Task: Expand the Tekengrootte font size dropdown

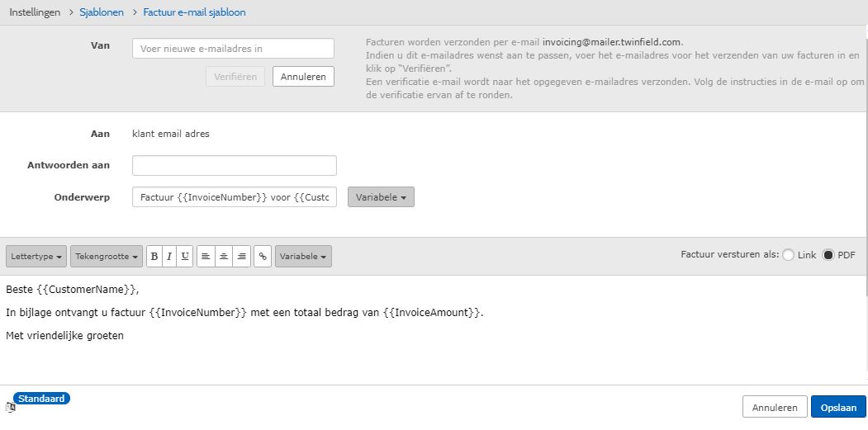Action: coord(107,257)
